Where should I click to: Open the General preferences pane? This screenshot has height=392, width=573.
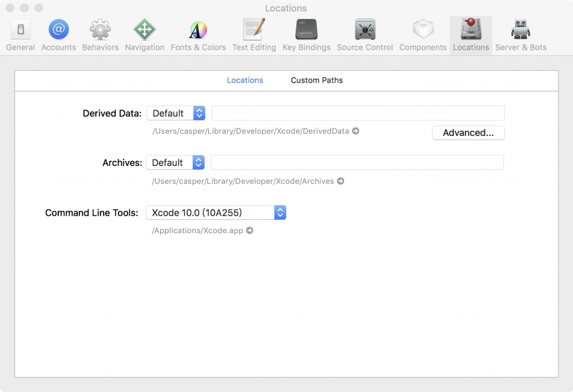(x=21, y=35)
